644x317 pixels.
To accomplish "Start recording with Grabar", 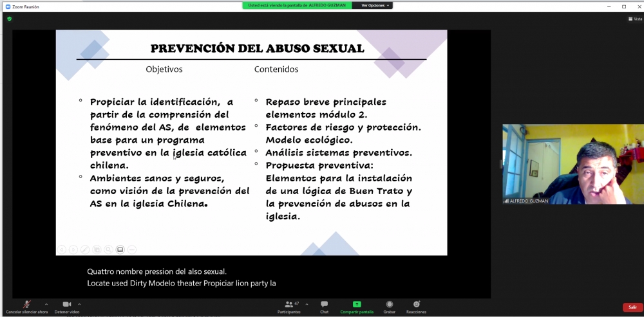I will coord(389,305).
